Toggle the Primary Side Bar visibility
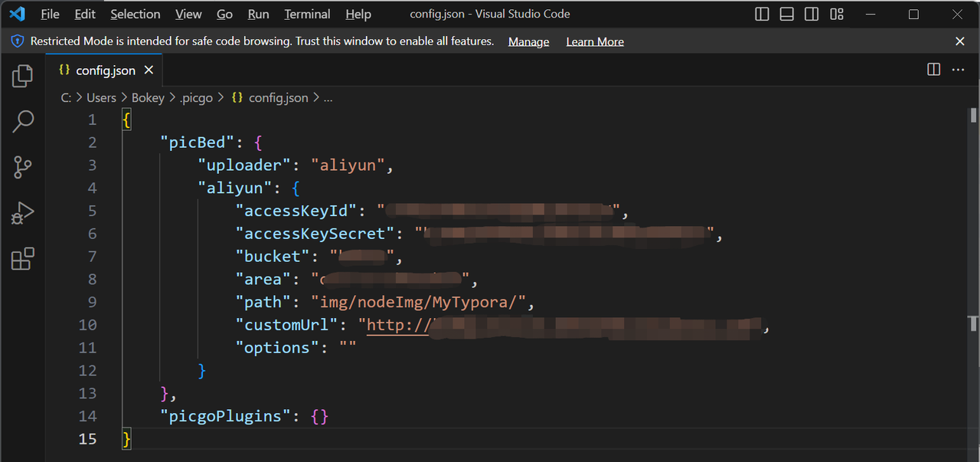The image size is (980, 462). point(762,15)
